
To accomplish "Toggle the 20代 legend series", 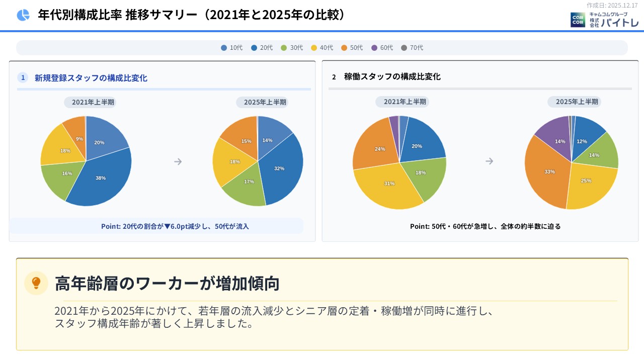I will point(262,48).
